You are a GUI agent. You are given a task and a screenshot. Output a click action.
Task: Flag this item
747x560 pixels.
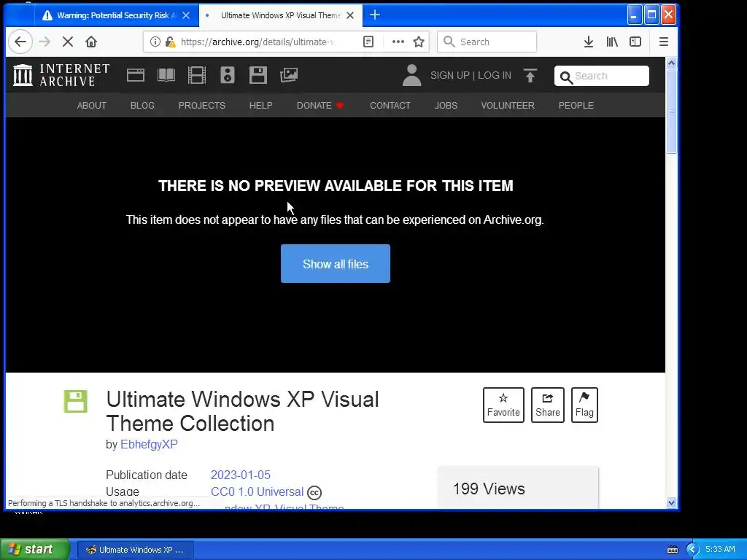pos(584,405)
